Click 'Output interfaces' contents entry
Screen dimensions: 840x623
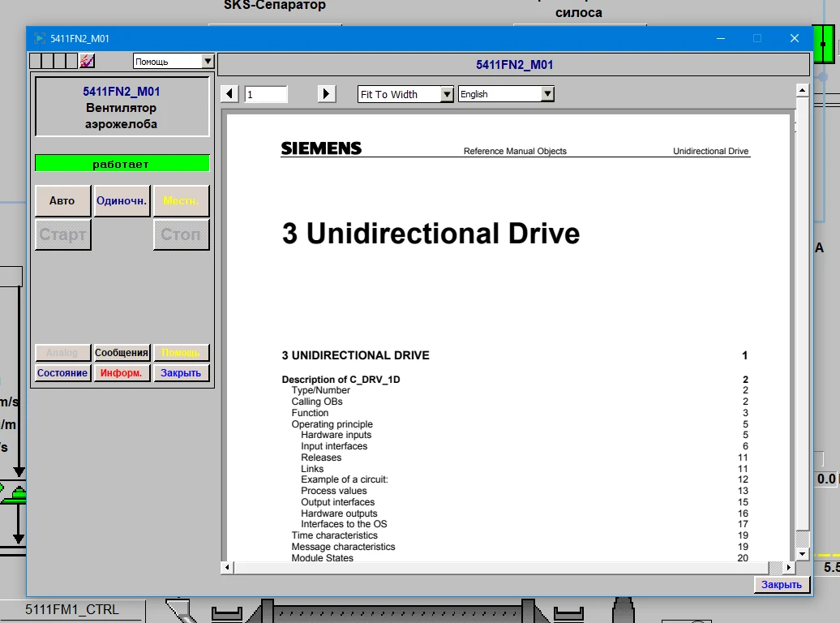(x=337, y=502)
